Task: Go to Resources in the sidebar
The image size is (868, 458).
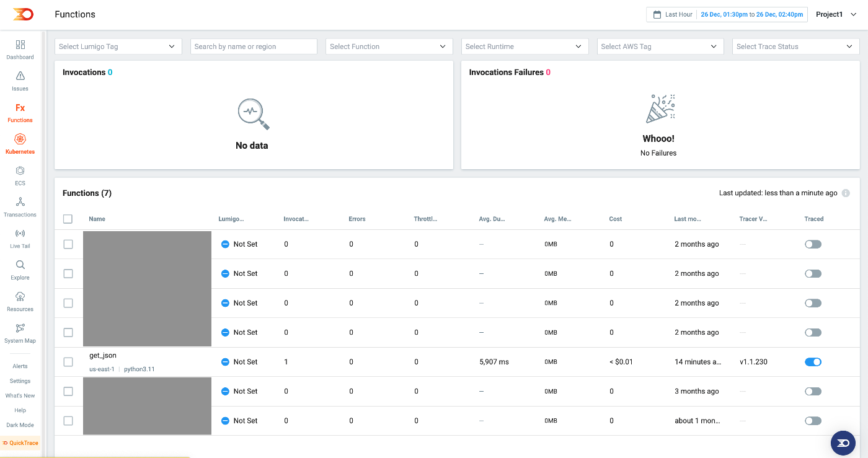Action: [20, 302]
